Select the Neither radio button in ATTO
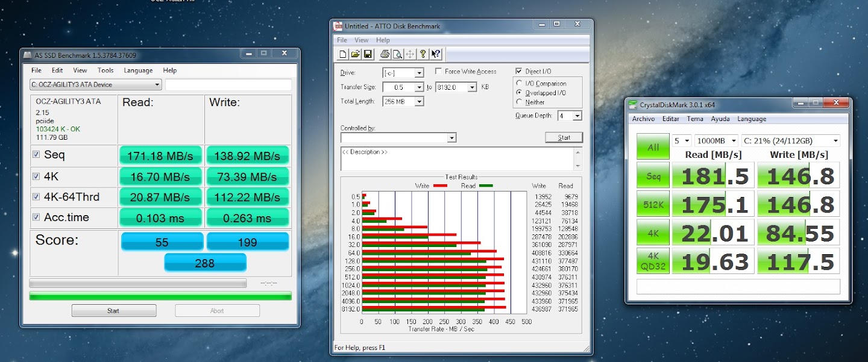Image resolution: width=868 pixels, height=362 pixels. [x=520, y=102]
